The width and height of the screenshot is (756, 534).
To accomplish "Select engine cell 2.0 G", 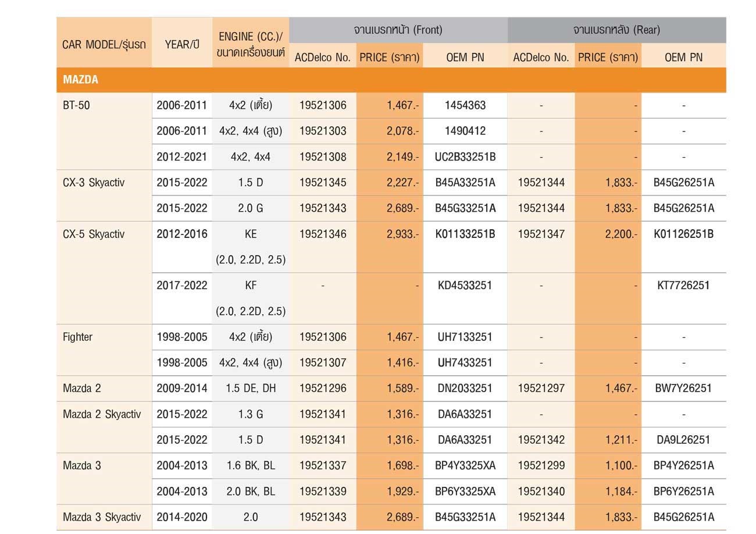I will tap(251, 208).
